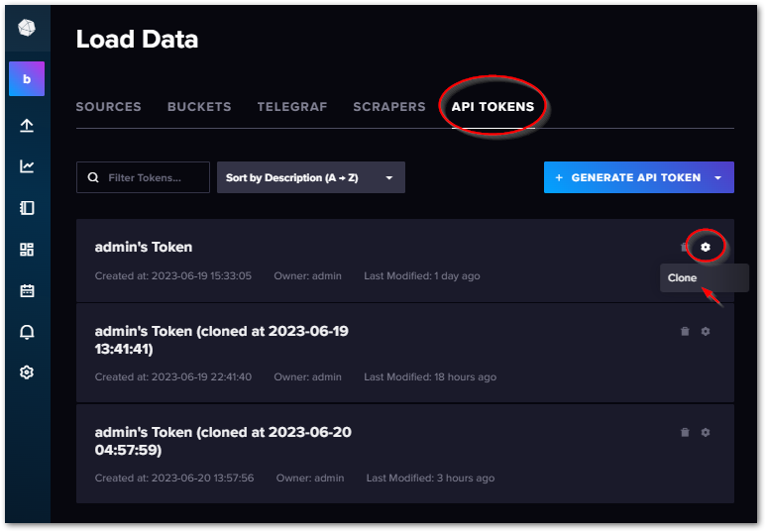Open the Dashboards icon in sidebar
Image resolution: width=766 pixels, height=532 pixels.
tap(27, 250)
